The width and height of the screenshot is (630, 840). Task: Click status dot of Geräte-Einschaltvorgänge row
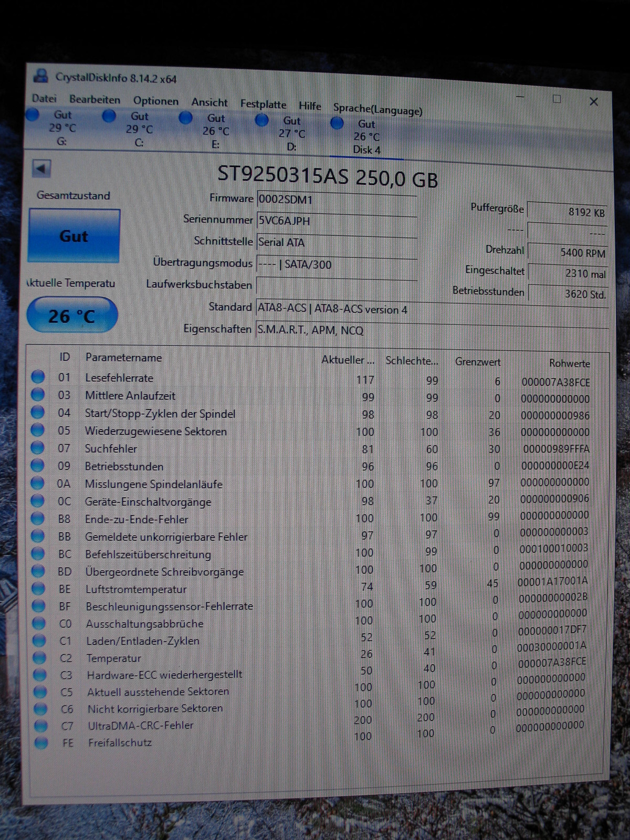[37, 500]
